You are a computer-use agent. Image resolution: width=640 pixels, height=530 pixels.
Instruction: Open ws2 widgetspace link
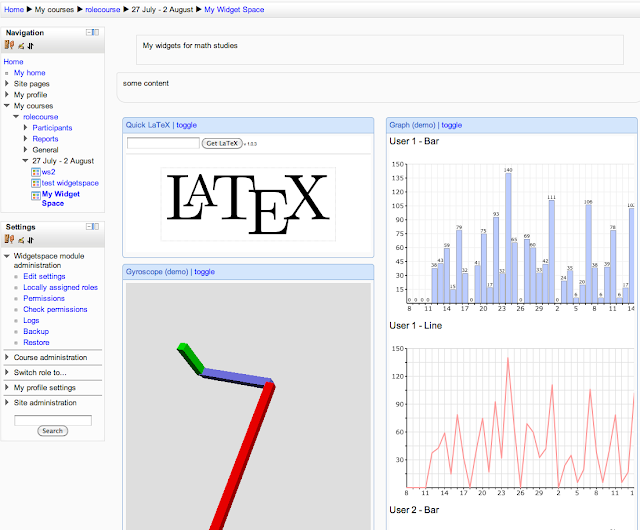pyautogui.click(x=48, y=172)
